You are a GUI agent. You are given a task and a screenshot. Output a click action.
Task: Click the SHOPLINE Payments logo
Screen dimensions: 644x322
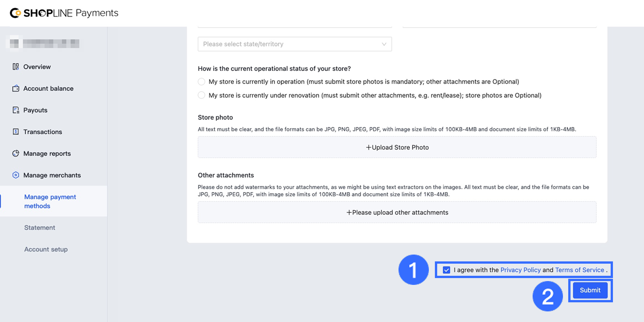64,13
